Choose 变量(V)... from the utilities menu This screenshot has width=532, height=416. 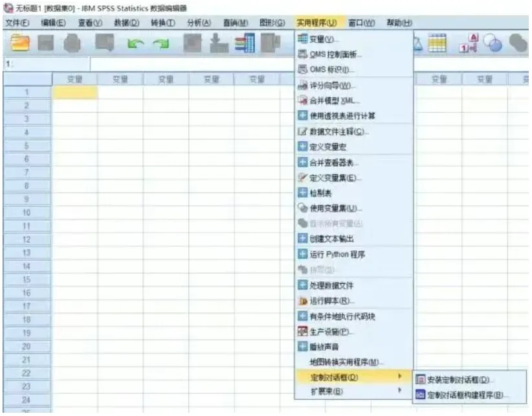tap(353, 40)
